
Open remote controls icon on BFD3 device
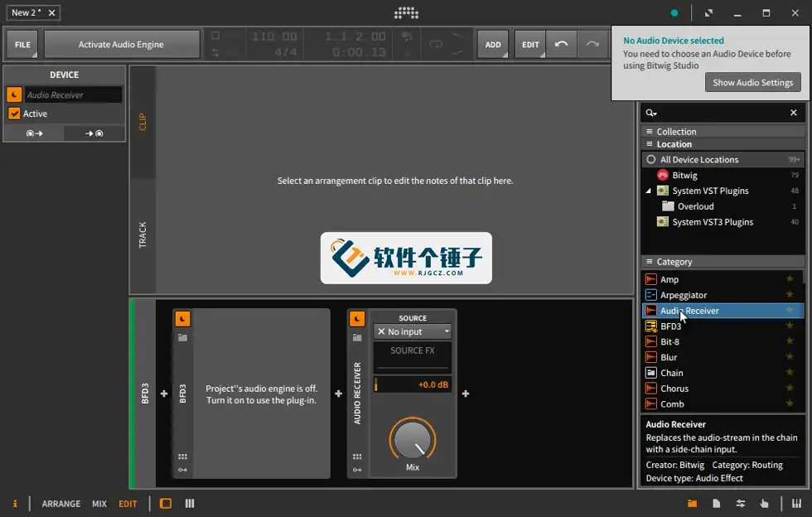click(182, 470)
